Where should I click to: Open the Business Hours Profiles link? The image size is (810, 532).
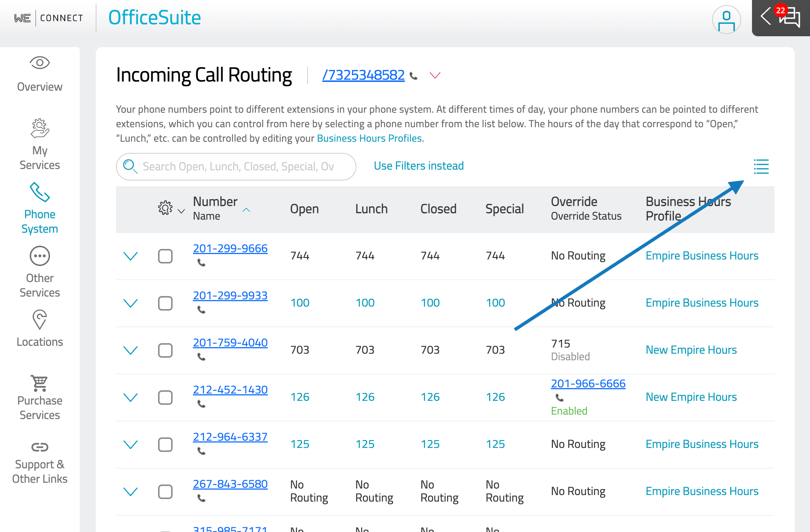tap(369, 138)
